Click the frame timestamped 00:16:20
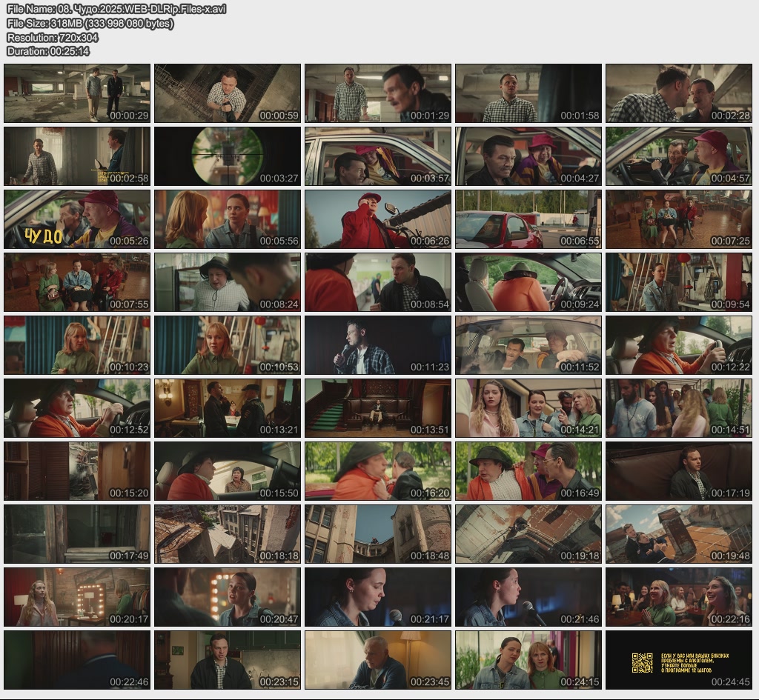759x700 pixels. 377,471
